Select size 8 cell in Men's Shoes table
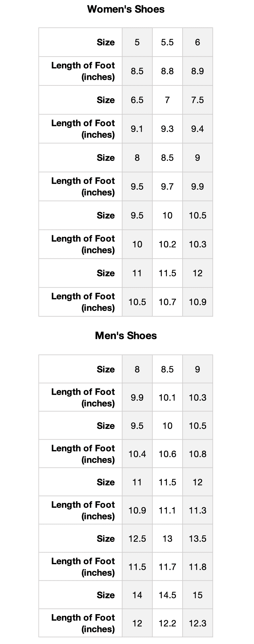 [x=137, y=369]
